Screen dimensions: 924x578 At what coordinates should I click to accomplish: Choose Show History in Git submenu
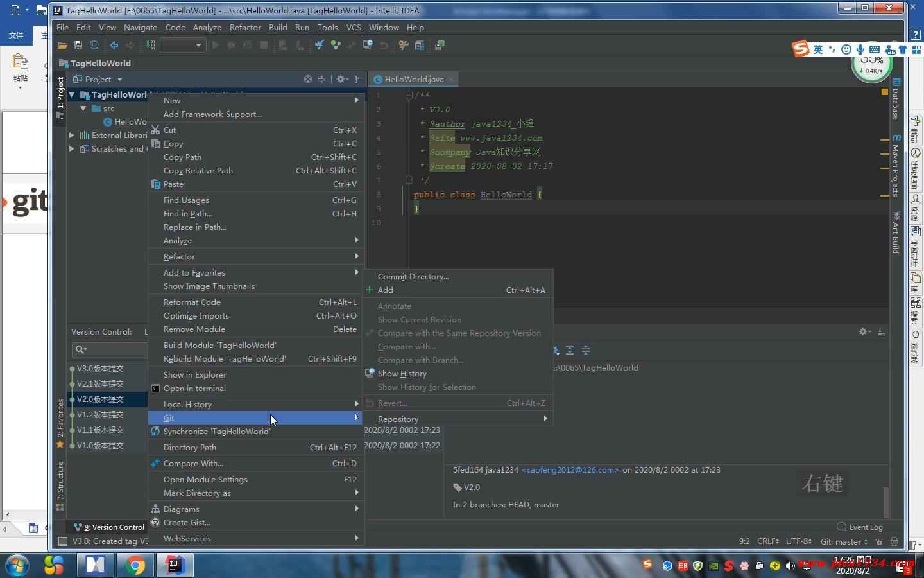pos(458,373)
